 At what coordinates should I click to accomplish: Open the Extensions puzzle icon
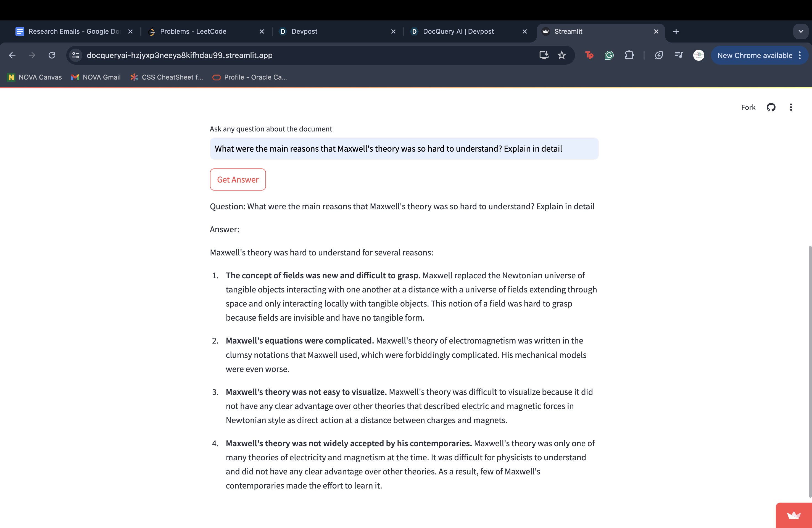click(x=629, y=55)
